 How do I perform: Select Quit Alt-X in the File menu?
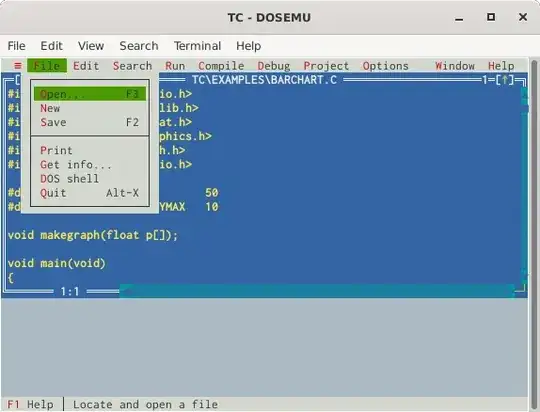pyautogui.click(x=90, y=193)
